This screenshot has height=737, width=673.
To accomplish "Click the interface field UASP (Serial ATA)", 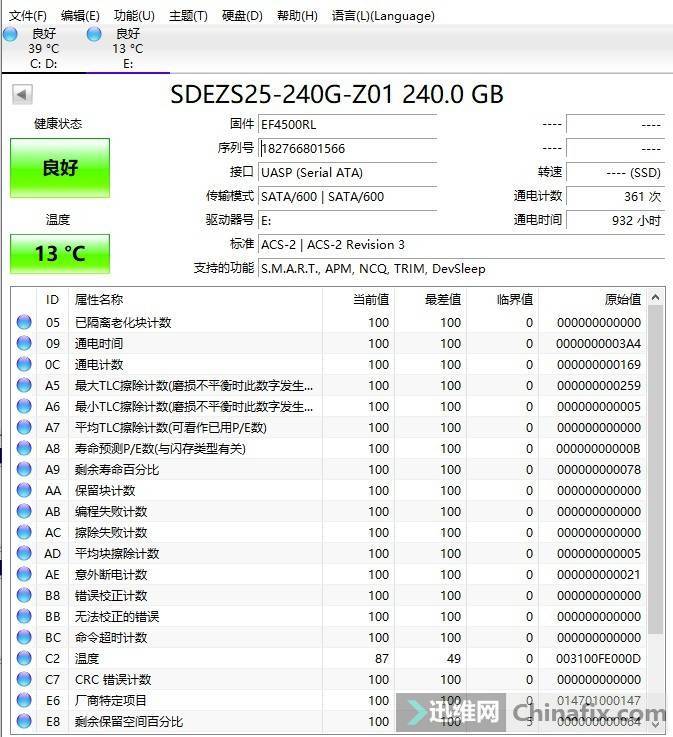I will [x=348, y=172].
